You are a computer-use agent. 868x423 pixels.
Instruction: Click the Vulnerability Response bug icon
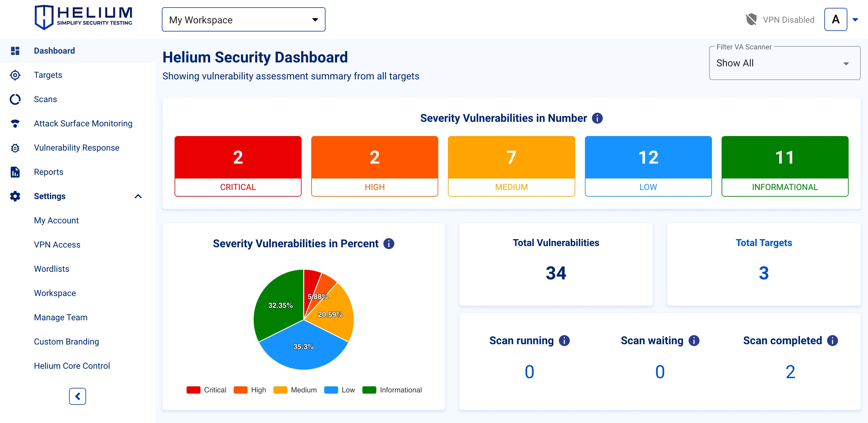coord(15,148)
